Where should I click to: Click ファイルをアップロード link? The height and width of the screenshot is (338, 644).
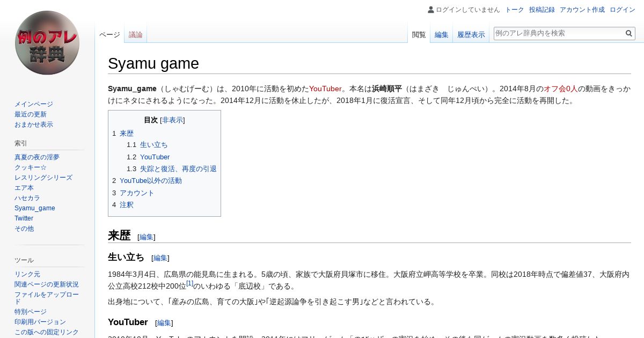click(x=47, y=298)
